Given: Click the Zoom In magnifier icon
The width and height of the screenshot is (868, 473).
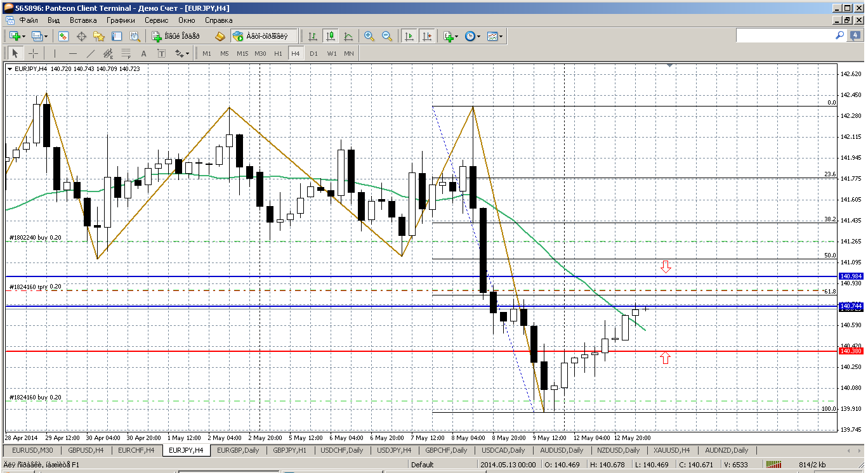Looking at the screenshot, I should click(x=369, y=37).
